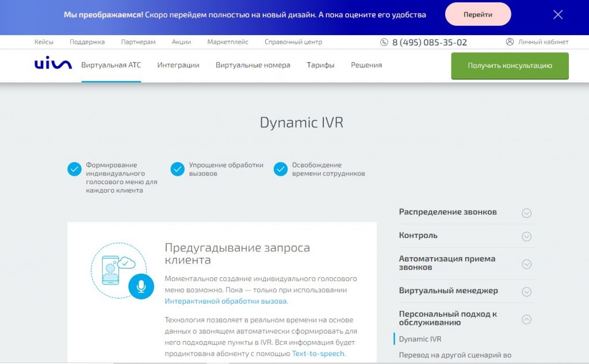Image resolution: width=589 pixels, height=364 pixels.
Task: Expand the Контроль sidebar section
Action: coord(526,236)
